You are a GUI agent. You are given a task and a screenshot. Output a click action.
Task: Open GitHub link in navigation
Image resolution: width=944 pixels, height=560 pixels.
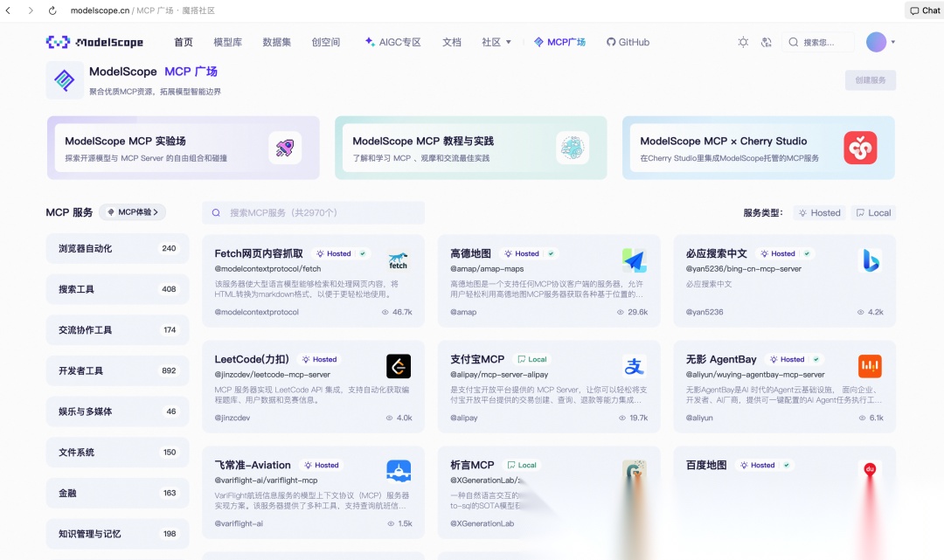(628, 42)
